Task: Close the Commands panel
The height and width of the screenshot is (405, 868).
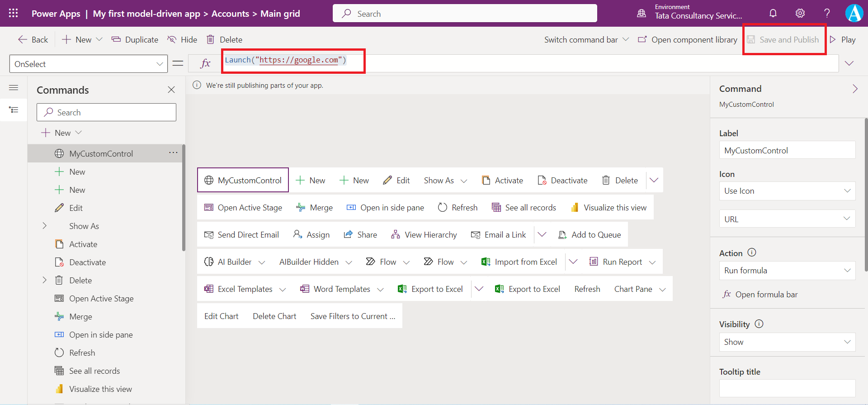Action: [171, 90]
